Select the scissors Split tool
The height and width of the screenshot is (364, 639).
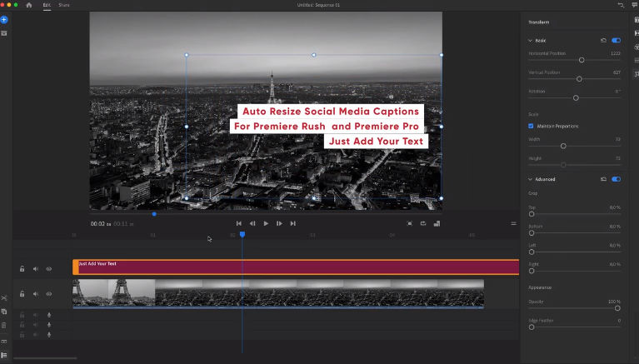[x=4, y=298]
